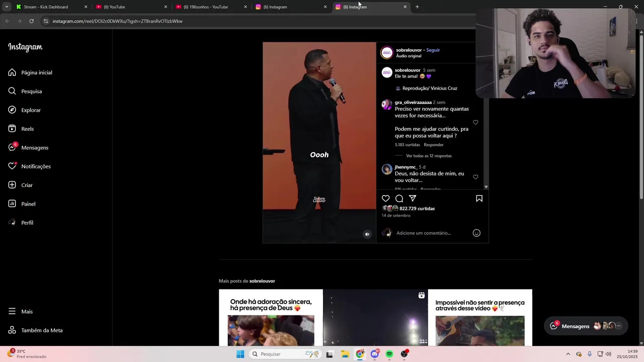Follow sobrelouvor via Seguir
The image size is (644, 362).
433,50
